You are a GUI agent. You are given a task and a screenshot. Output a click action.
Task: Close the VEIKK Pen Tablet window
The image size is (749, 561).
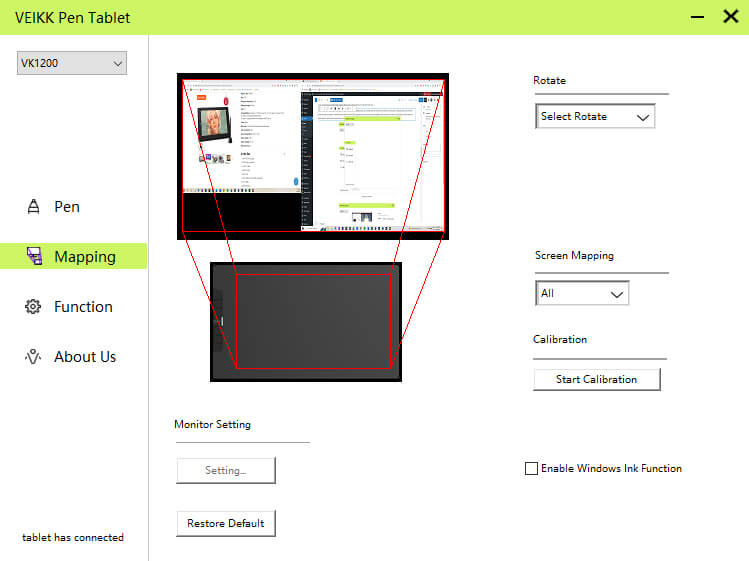pos(730,17)
